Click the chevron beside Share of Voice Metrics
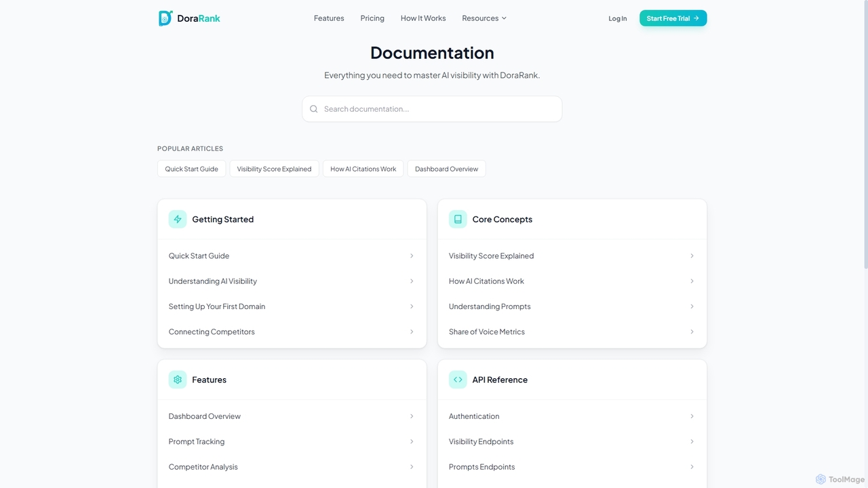Viewport: 868px width, 488px height. pyautogui.click(x=692, y=331)
